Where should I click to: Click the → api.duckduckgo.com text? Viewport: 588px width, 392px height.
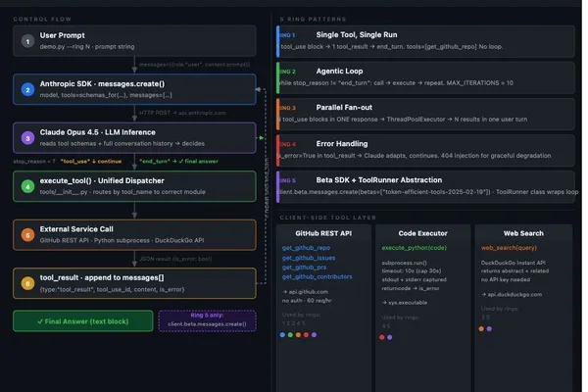[x=512, y=294]
